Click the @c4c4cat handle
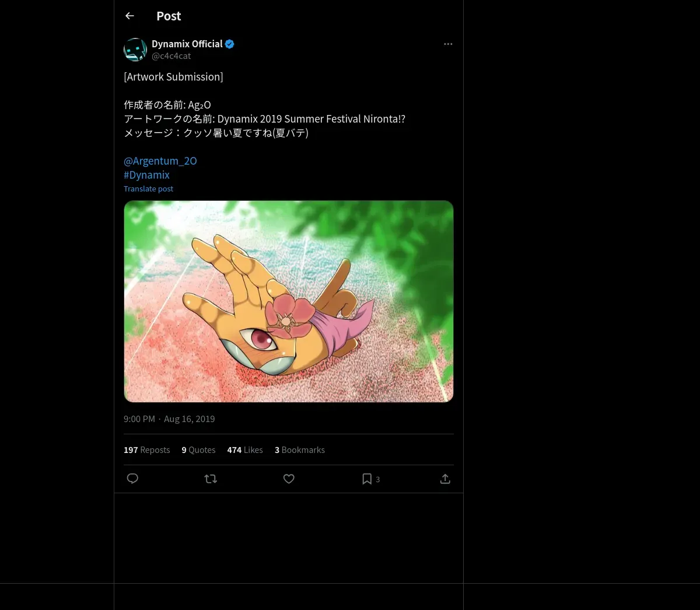Image resolution: width=700 pixels, height=610 pixels. (x=171, y=56)
